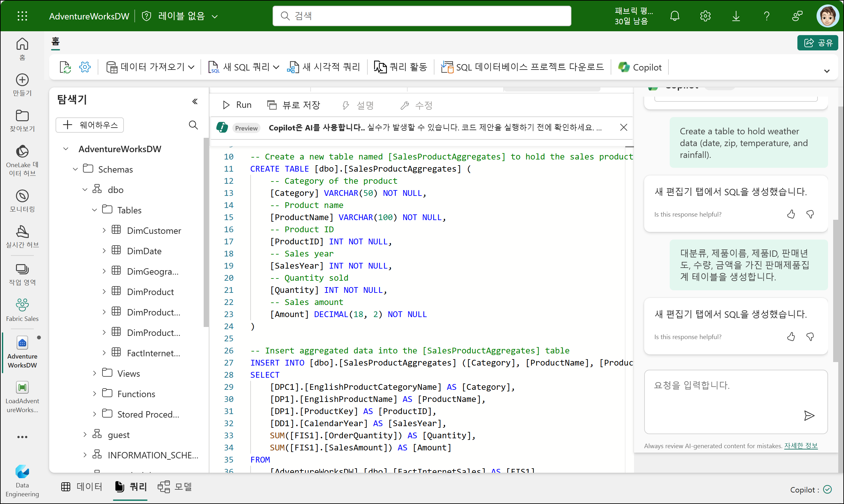Open 실시간 허브 in left navigation
The image size is (844, 504).
click(x=22, y=237)
